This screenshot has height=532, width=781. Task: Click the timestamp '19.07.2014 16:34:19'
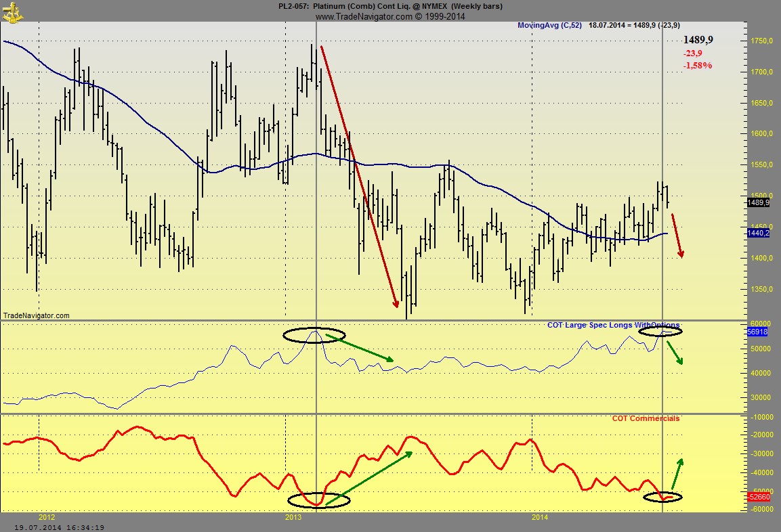pyautogui.click(x=60, y=527)
